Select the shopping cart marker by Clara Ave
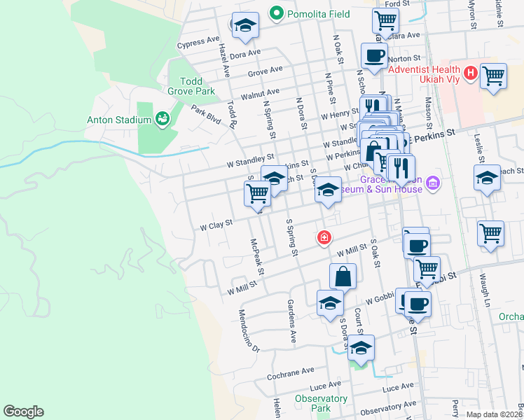This screenshot has height=420, width=524. click(386, 22)
